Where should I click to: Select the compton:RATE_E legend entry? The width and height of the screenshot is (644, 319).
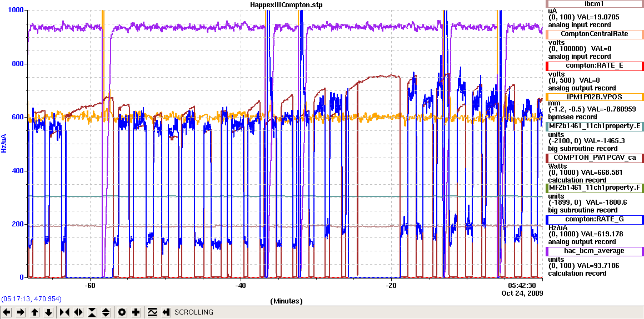coord(594,65)
